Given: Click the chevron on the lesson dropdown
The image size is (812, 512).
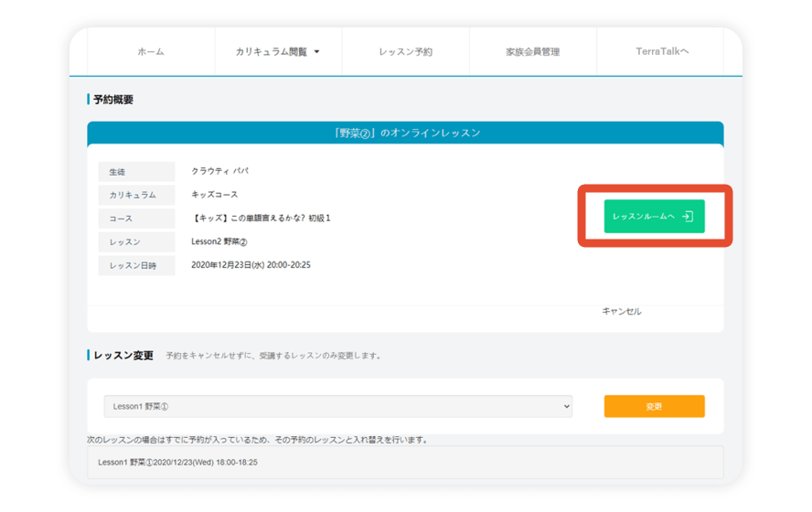Looking at the screenshot, I should pyautogui.click(x=566, y=407).
